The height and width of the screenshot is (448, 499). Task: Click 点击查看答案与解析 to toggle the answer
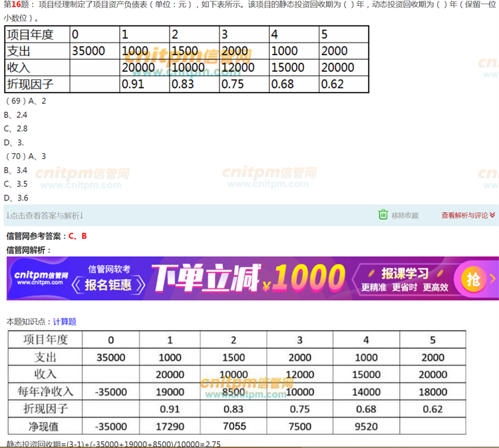pyautogui.click(x=45, y=215)
